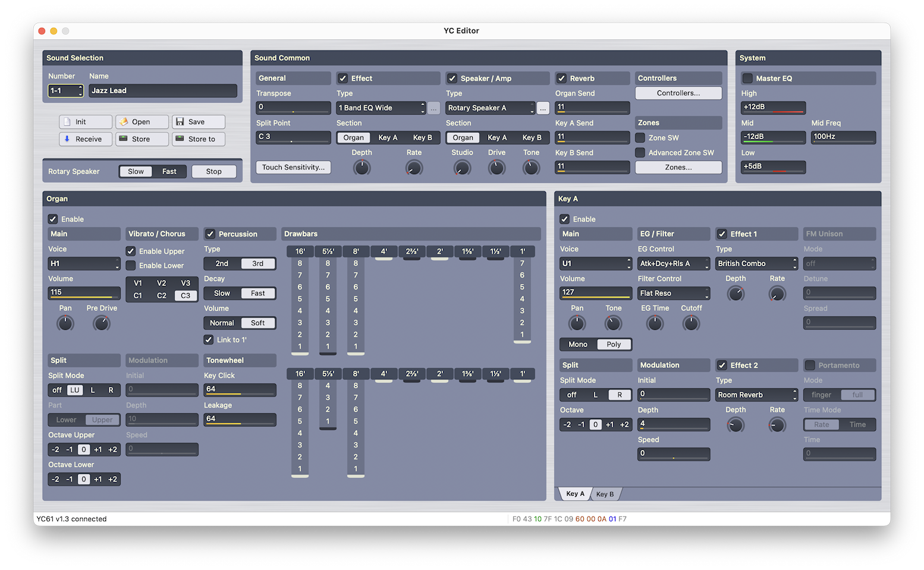
Task: Click the Key A Cutoff knob
Action: (x=691, y=323)
